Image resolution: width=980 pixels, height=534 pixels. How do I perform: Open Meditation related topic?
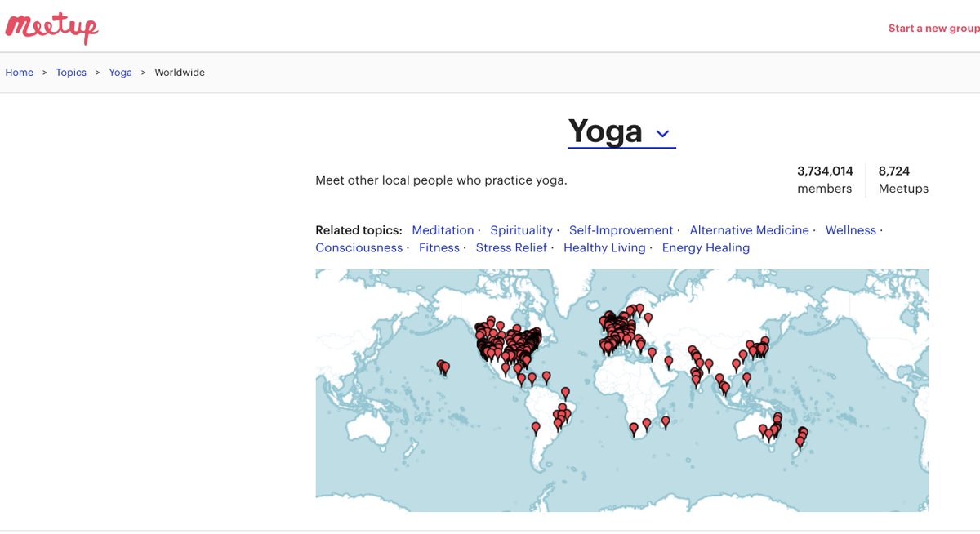(443, 230)
